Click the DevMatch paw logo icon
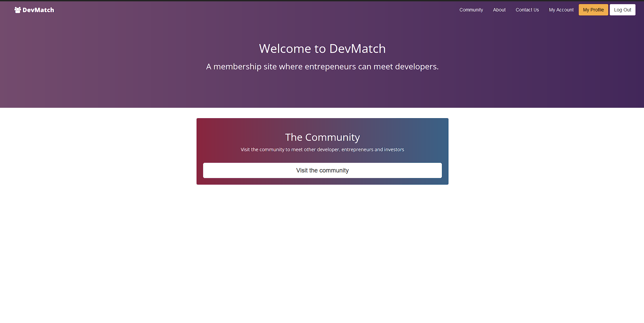644x323 pixels. point(17,10)
